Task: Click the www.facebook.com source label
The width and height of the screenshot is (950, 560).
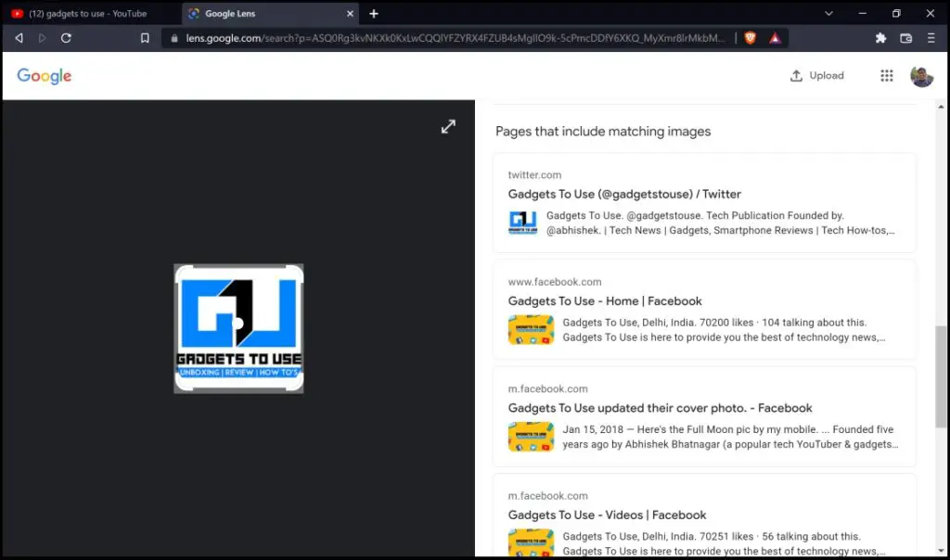Action: pyautogui.click(x=555, y=282)
